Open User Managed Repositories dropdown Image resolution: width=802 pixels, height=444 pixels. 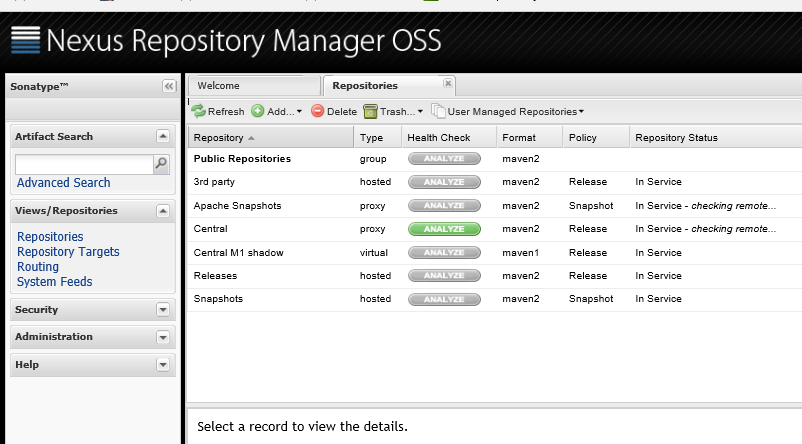(x=514, y=112)
